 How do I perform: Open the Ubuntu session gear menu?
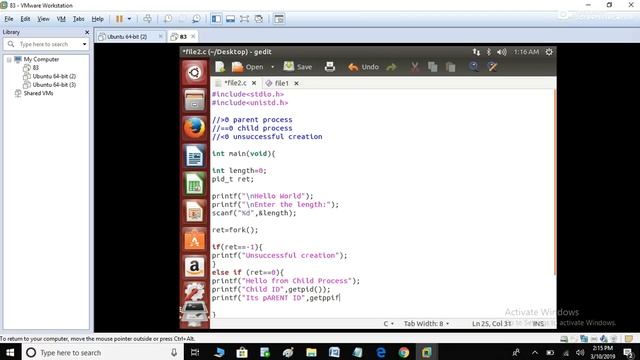(549, 52)
